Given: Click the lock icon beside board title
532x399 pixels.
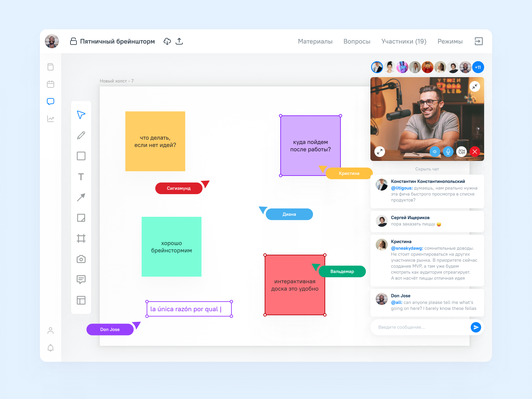Looking at the screenshot, I should 73,41.
